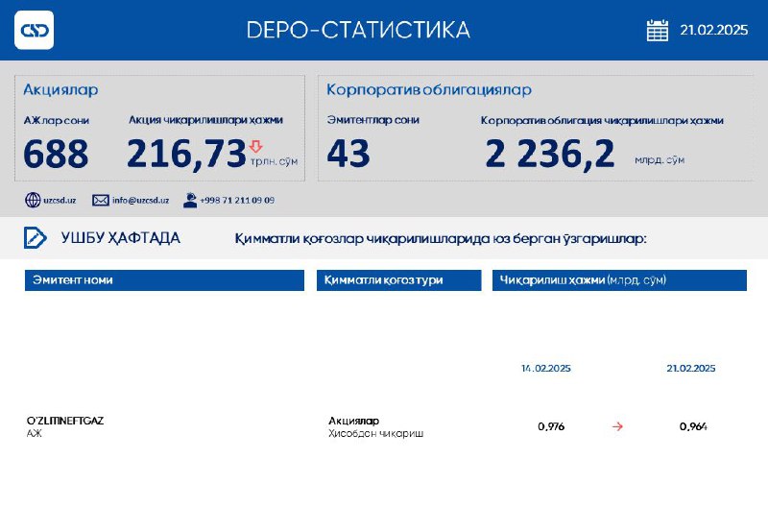Screen dimensions: 768x532
Task: Click the value 216,73
Action: [x=186, y=154]
